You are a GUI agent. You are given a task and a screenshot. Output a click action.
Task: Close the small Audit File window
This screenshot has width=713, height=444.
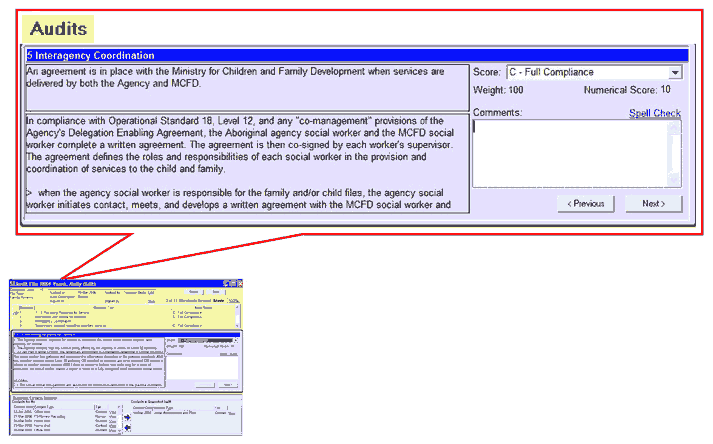click(x=239, y=285)
